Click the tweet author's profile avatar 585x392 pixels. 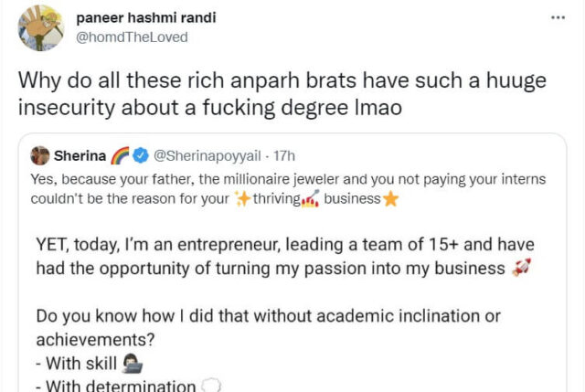(41, 27)
